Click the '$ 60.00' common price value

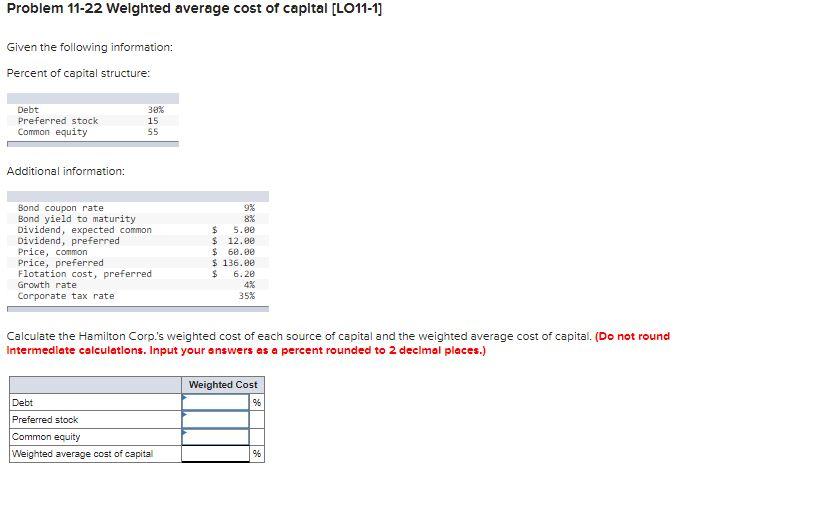pos(233,252)
